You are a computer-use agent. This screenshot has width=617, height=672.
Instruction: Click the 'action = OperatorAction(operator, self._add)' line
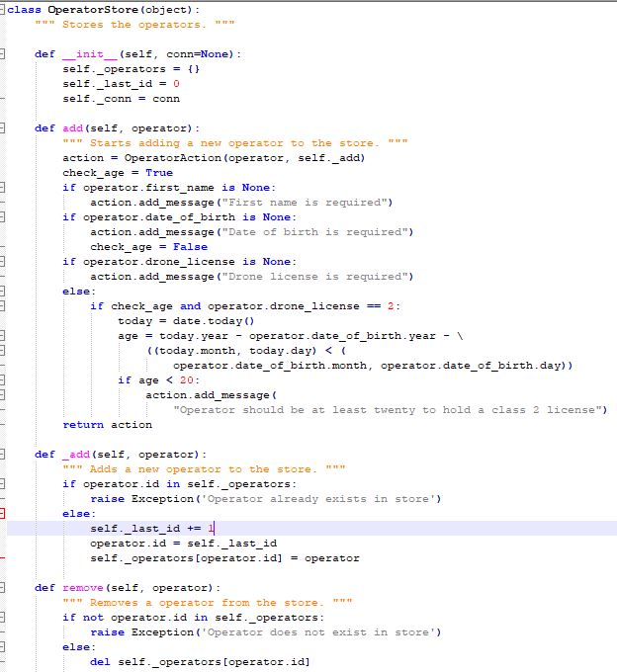coord(214,158)
